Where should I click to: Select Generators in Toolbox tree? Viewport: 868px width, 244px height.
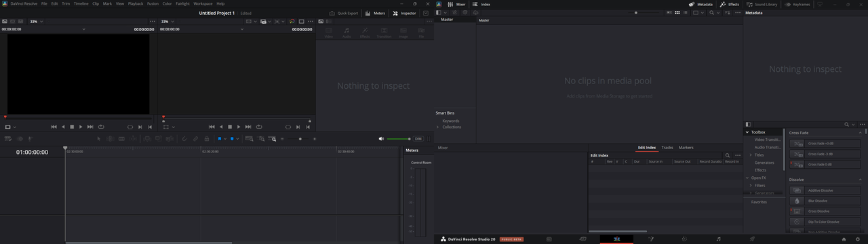click(x=764, y=163)
